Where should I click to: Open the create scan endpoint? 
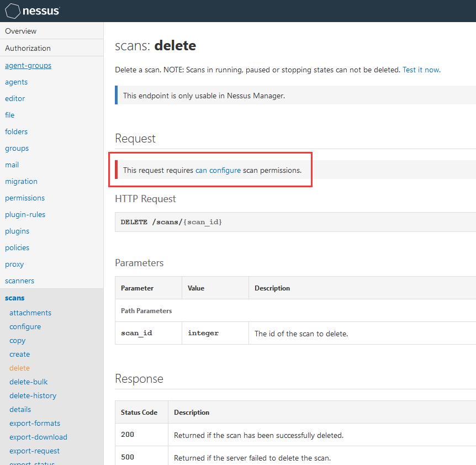(x=19, y=354)
